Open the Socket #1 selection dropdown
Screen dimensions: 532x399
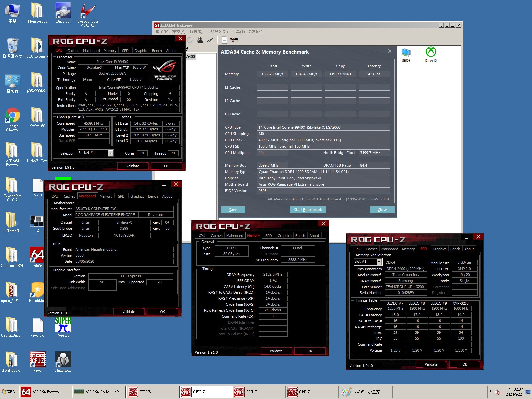pos(111,153)
